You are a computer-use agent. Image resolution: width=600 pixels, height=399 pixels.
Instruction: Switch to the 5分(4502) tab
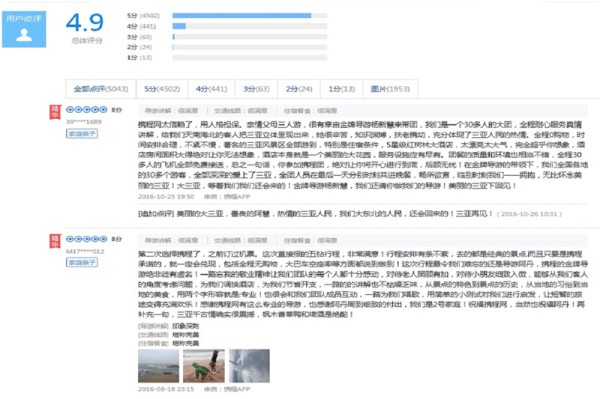click(162, 89)
